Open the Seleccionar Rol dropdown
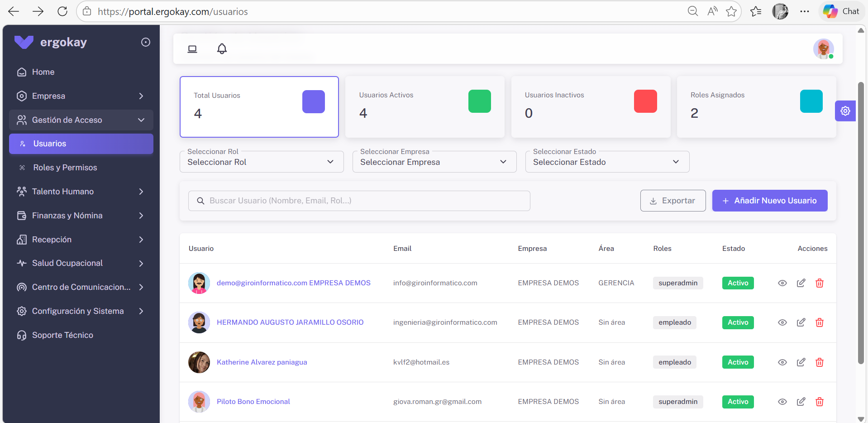The image size is (868, 423). [x=262, y=162]
